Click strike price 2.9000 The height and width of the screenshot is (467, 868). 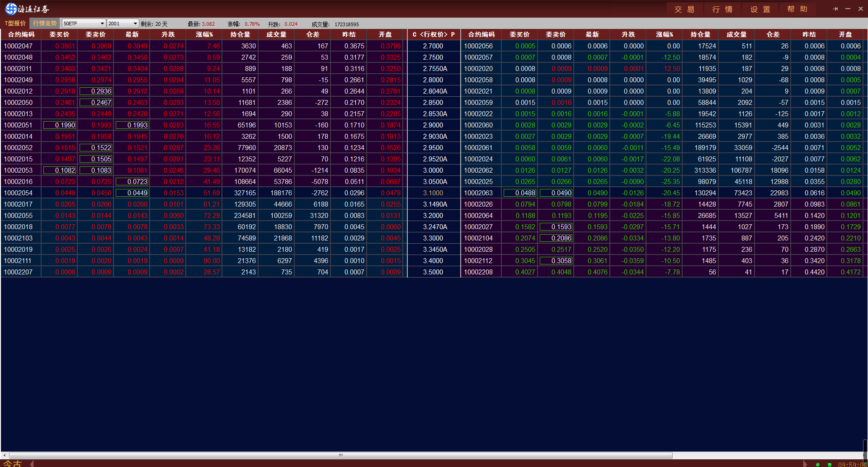point(433,125)
